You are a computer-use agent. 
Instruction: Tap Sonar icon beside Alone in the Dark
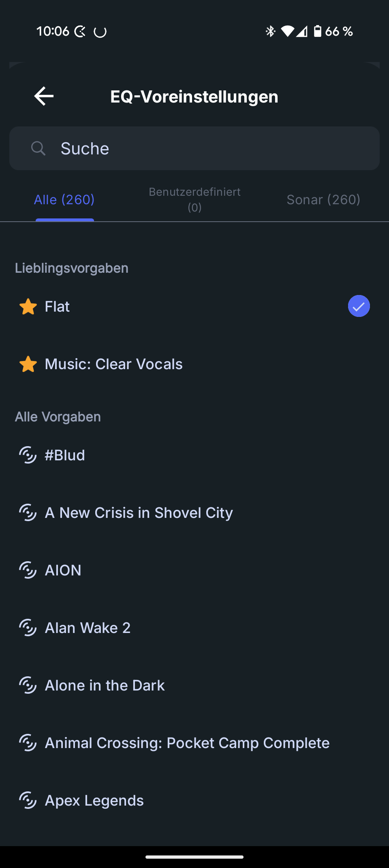28,685
